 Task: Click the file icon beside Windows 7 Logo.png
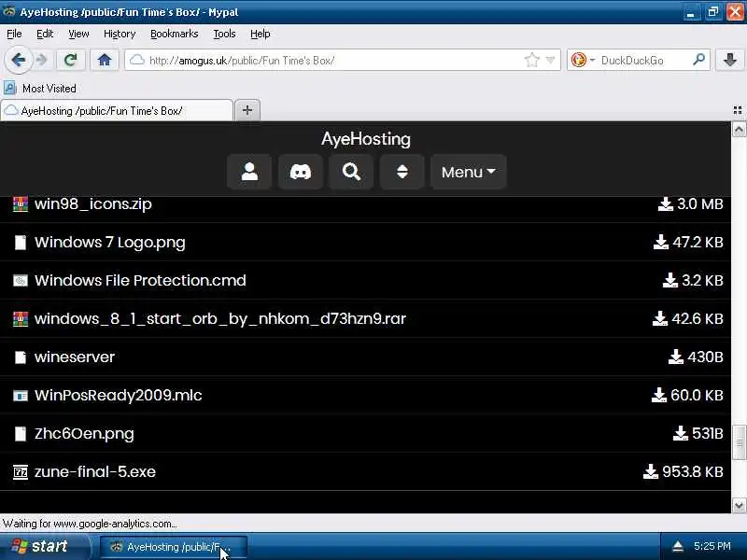[x=20, y=242]
